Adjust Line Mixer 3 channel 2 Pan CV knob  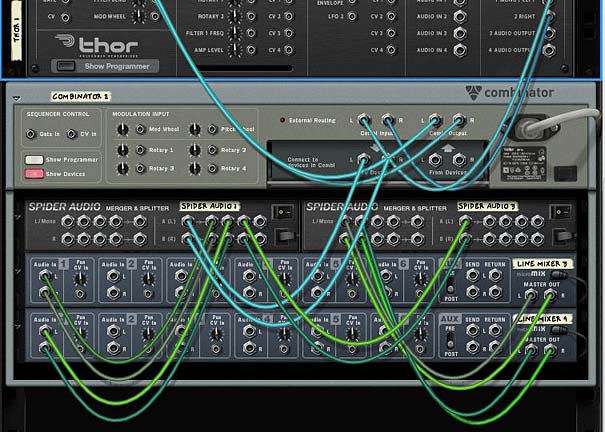pyautogui.click(x=149, y=278)
